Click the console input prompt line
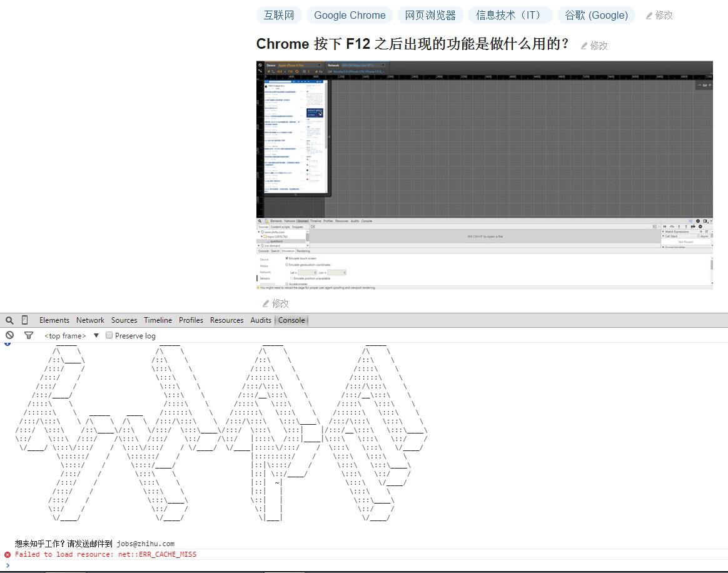 pyautogui.click(x=364, y=565)
